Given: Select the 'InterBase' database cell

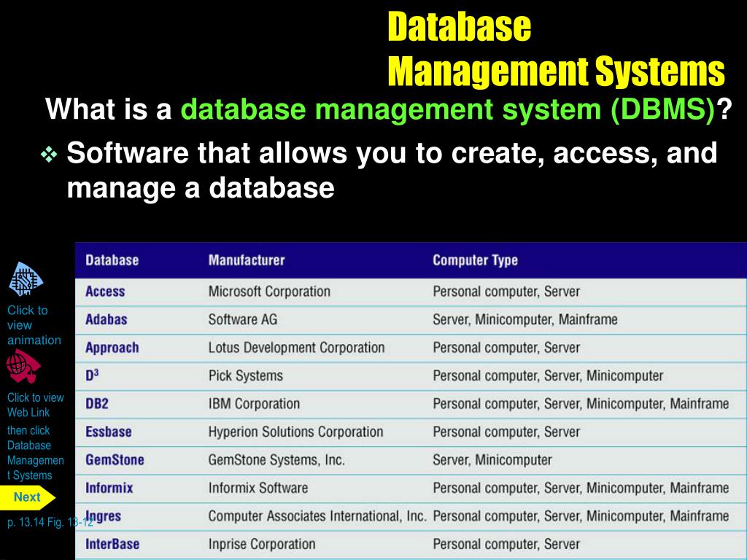Looking at the screenshot, I should 112,544.
